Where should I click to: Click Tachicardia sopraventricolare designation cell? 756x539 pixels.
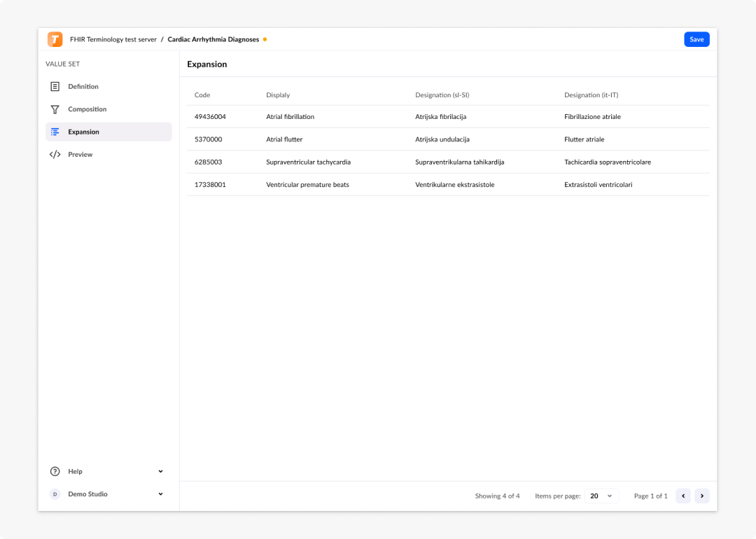point(608,162)
